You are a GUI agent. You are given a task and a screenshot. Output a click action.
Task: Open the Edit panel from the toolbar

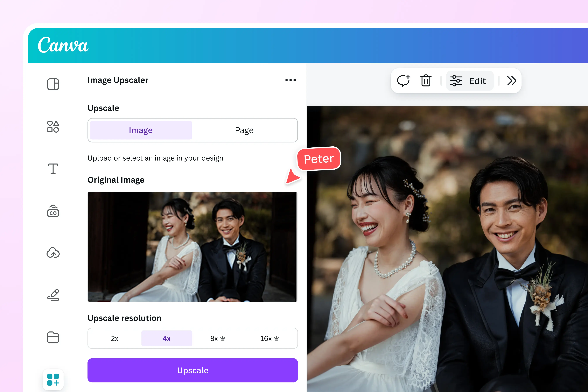(x=470, y=80)
